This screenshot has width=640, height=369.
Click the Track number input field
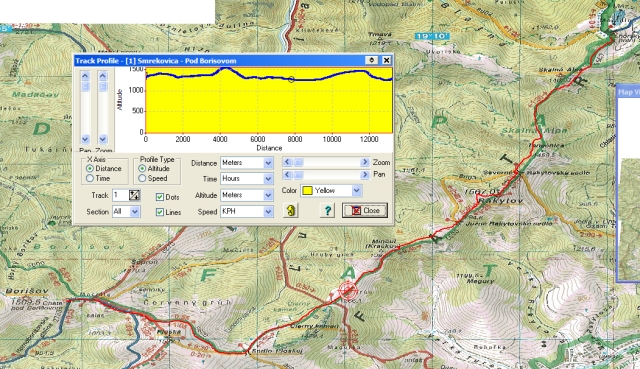(x=121, y=195)
